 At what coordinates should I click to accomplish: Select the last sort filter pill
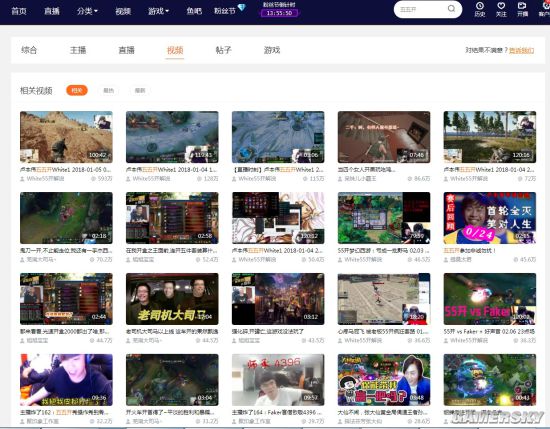[140, 91]
